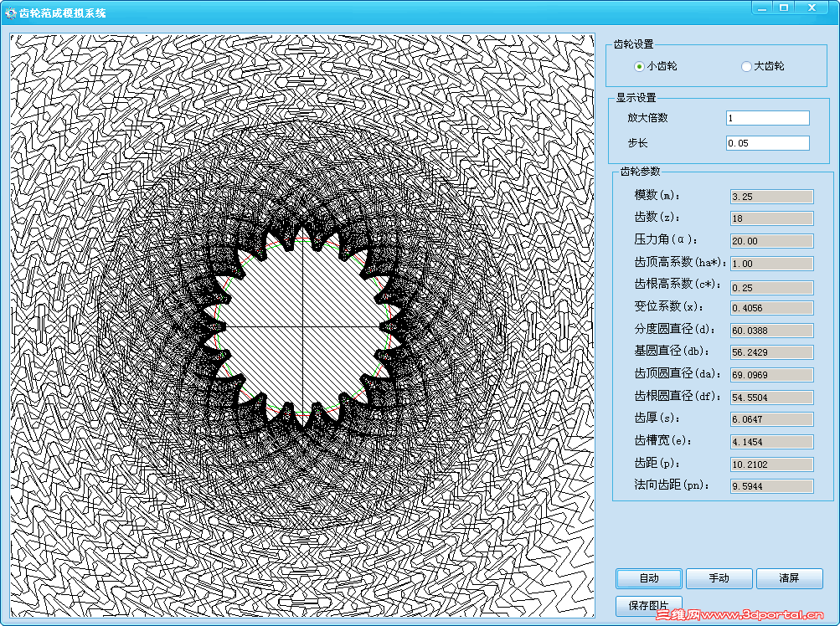Clear the canvas with 清屏 button
Viewport: 840px width, 626px height.
click(789, 578)
